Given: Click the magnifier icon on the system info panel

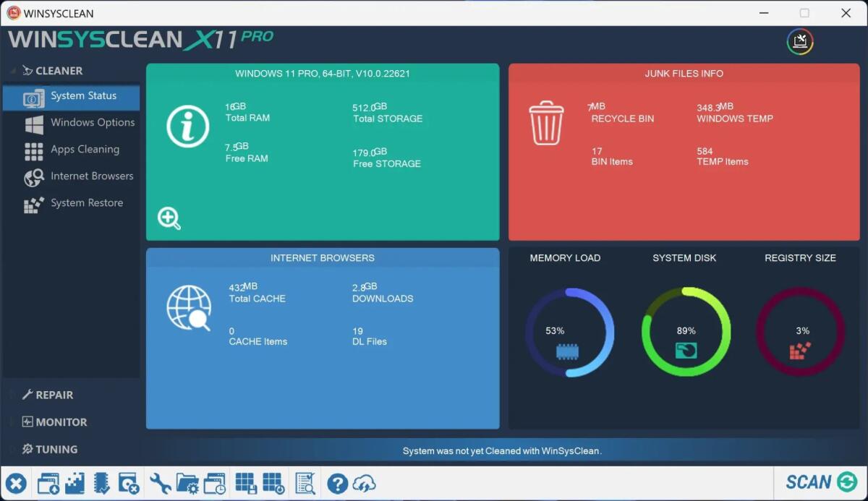Looking at the screenshot, I should (169, 218).
